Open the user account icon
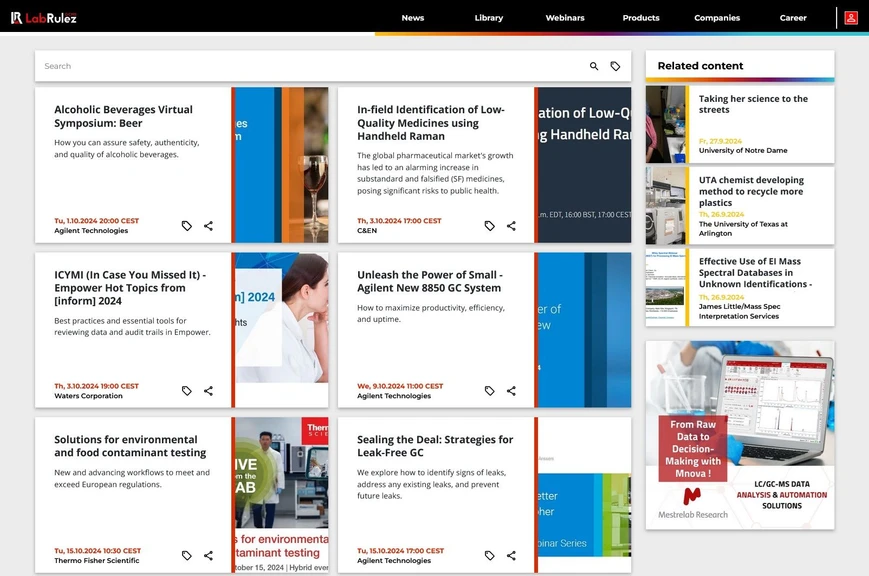Screen dimensions: 869x576 (x=851, y=18)
